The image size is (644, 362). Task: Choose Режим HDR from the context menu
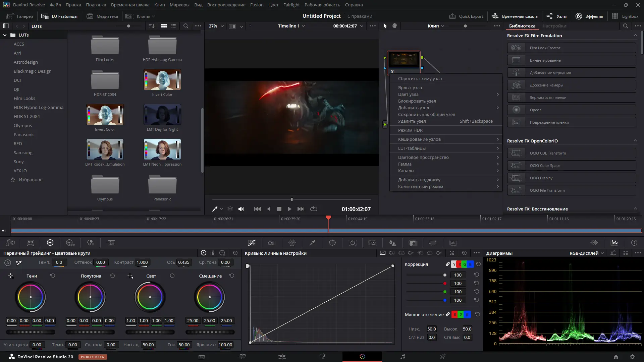(410, 130)
